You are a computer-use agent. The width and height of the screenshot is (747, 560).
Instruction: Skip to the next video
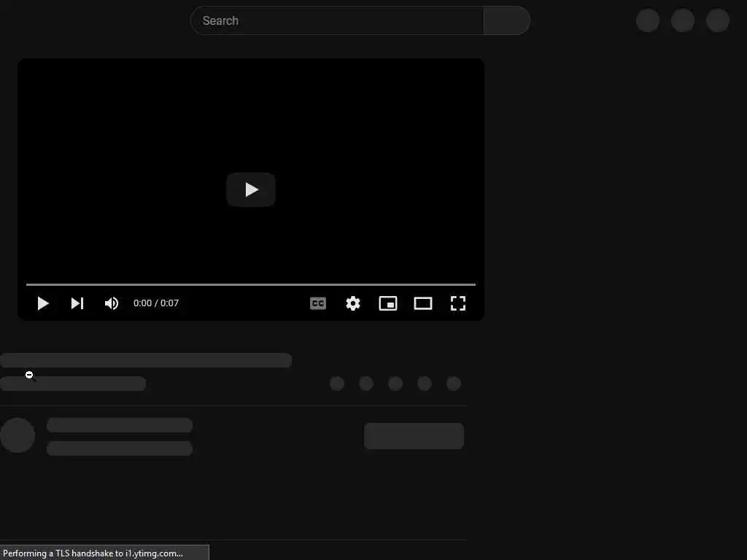pos(77,303)
